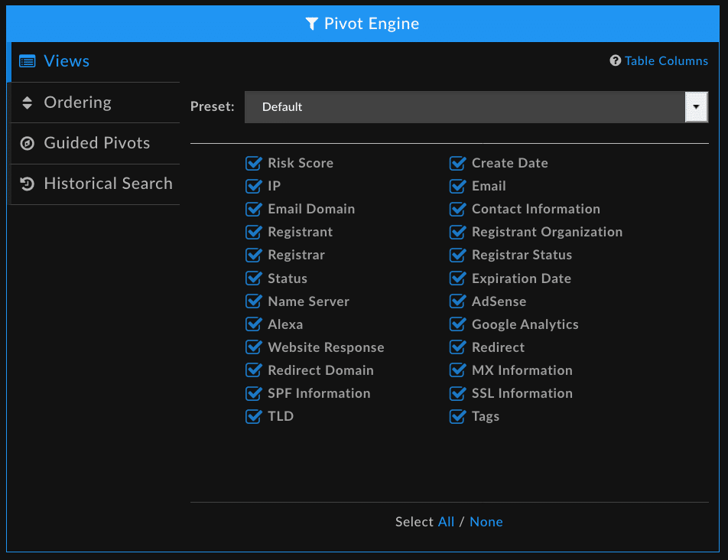Click the Guided Pivots compass icon

pos(28,143)
